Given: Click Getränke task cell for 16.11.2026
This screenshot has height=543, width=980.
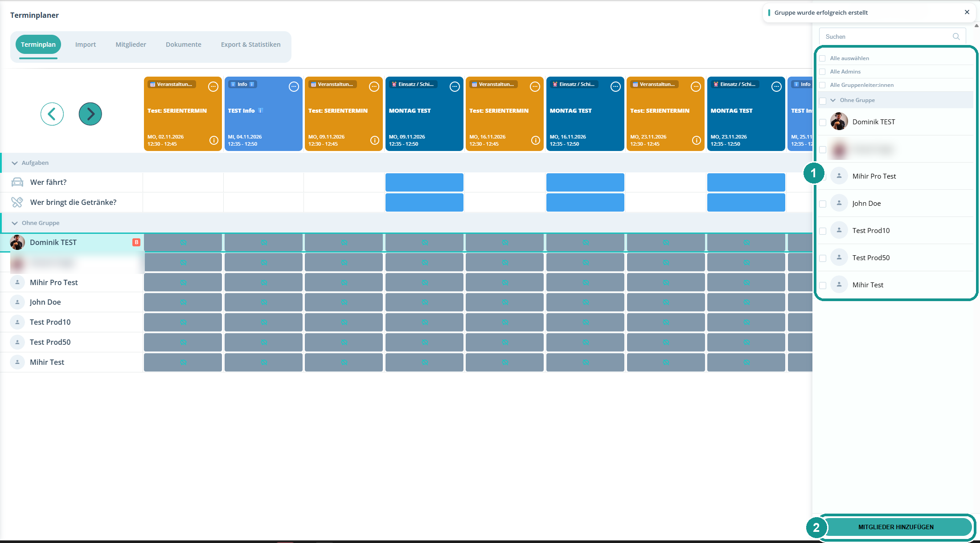Looking at the screenshot, I should (585, 202).
